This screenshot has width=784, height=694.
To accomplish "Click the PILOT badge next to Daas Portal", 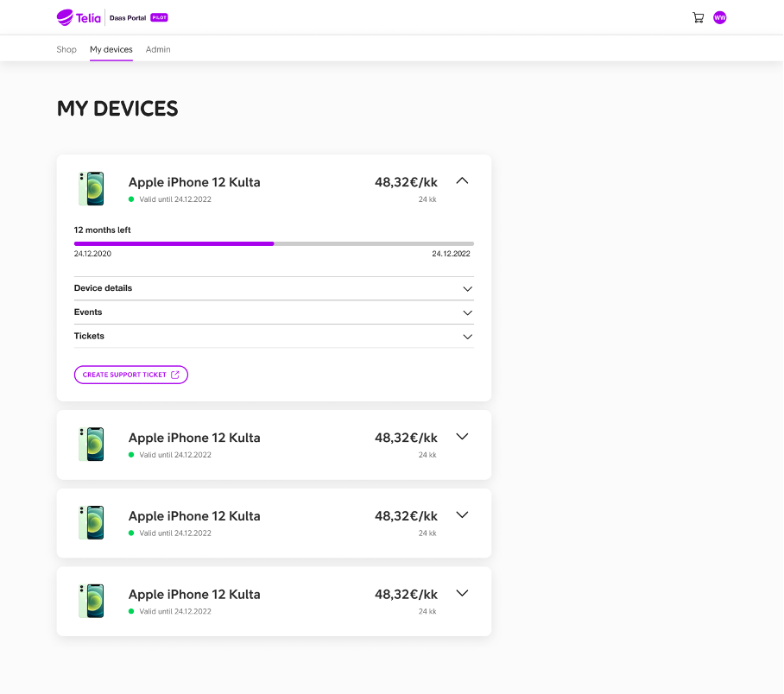I will click(x=159, y=17).
